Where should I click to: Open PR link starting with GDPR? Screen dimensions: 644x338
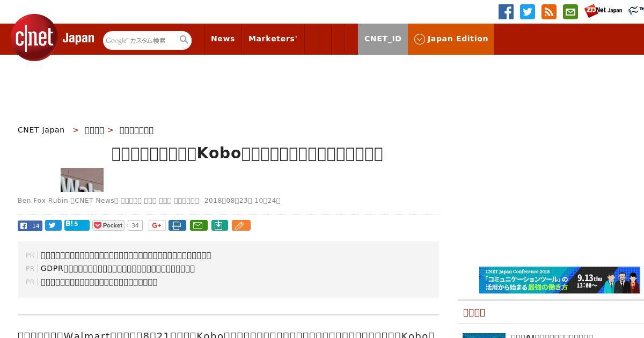118,269
